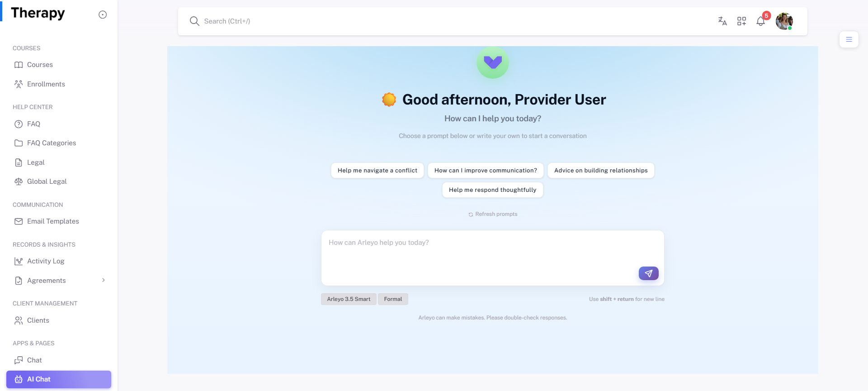
Task: Open the language translation icon
Action: [x=722, y=21]
